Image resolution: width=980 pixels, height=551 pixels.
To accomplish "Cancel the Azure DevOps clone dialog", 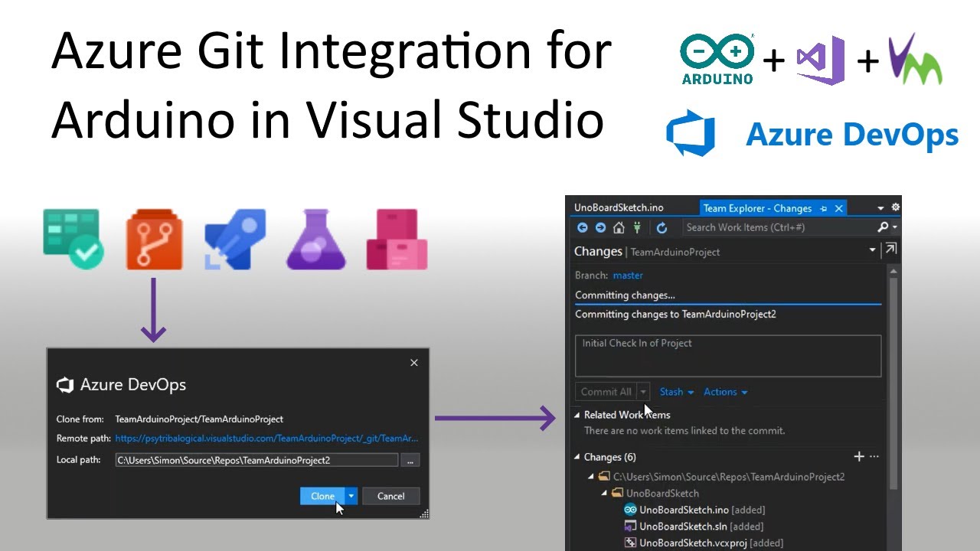I will (x=390, y=496).
